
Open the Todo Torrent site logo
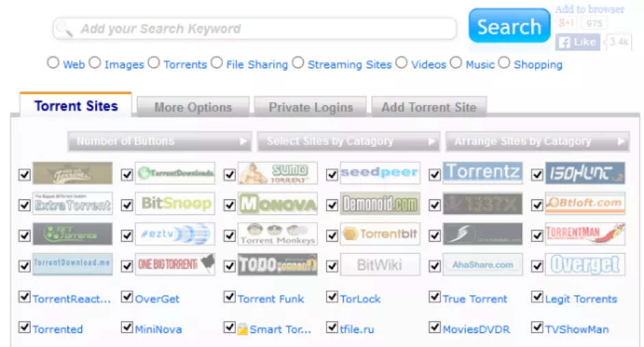277,264
